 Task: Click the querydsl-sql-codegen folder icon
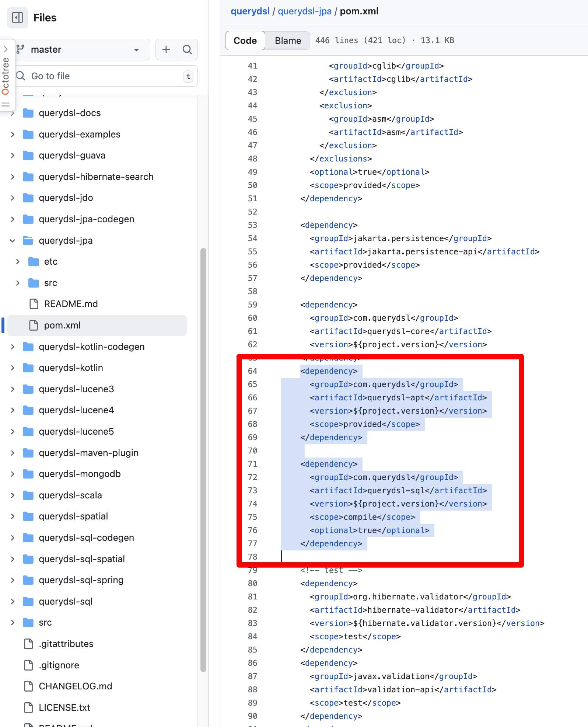(28, 538)
